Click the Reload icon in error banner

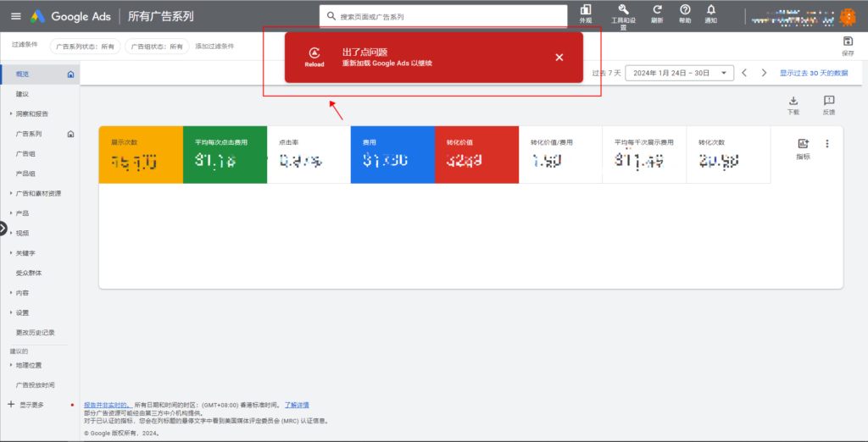[314, 52]
